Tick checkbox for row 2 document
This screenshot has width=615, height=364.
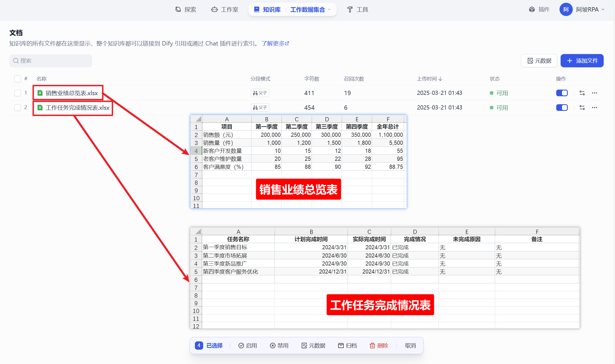(x=18, y=108)
